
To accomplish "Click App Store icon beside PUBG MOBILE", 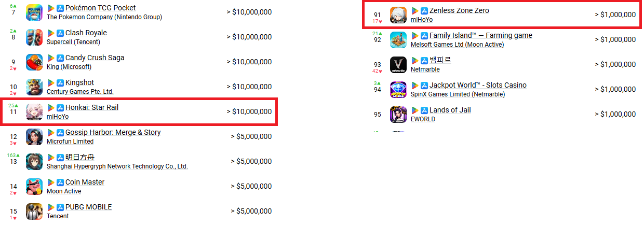I will pyautogui.click(x=60, y=207).
